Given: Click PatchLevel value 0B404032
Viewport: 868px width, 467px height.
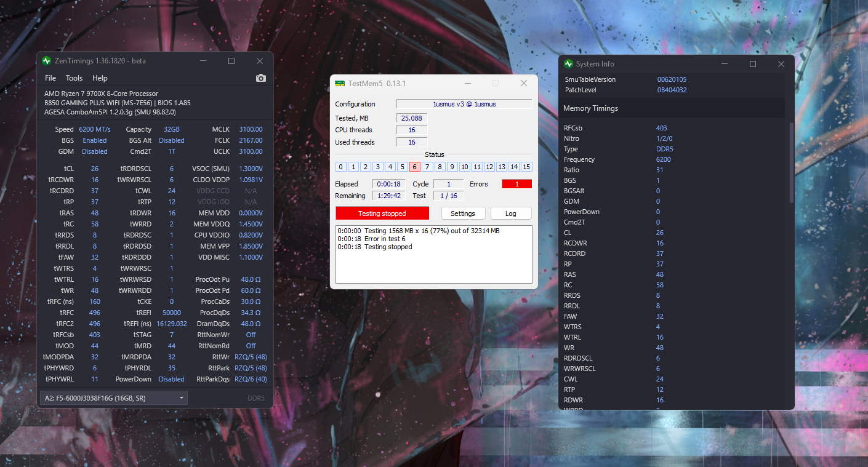Looking at the screenshot, I should pos(672,90).
